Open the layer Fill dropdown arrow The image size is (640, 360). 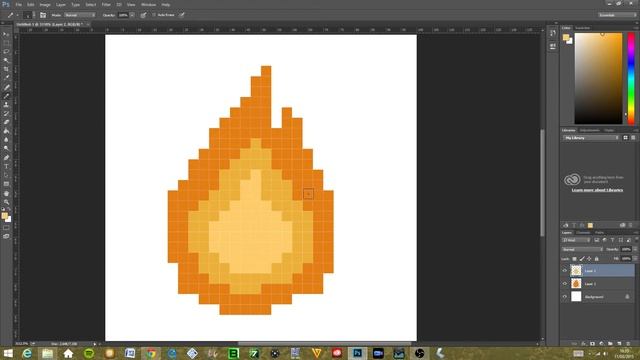pyautogui.click(x=635, y=259)
